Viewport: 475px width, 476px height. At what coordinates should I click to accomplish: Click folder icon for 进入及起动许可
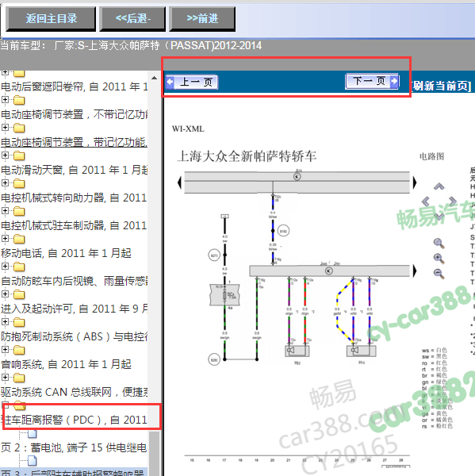[19, 294]
